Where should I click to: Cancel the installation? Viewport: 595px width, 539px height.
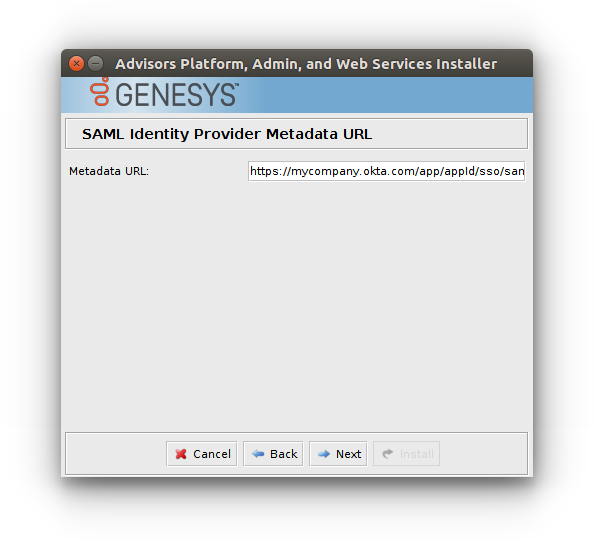pyautogui.click(x=201, y=454)
